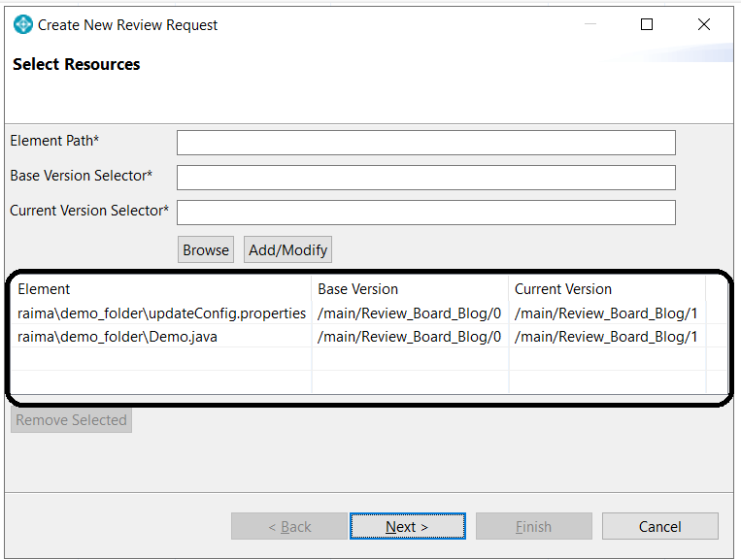Click the Current Version column header
The height and width of the screenshot is (560, 741).
pos(607,288)
